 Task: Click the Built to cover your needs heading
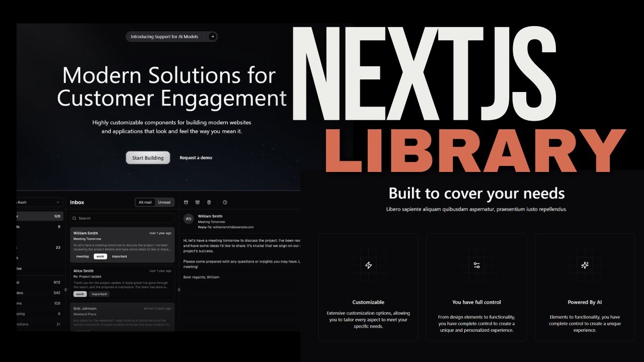click(x=476, y=194)
